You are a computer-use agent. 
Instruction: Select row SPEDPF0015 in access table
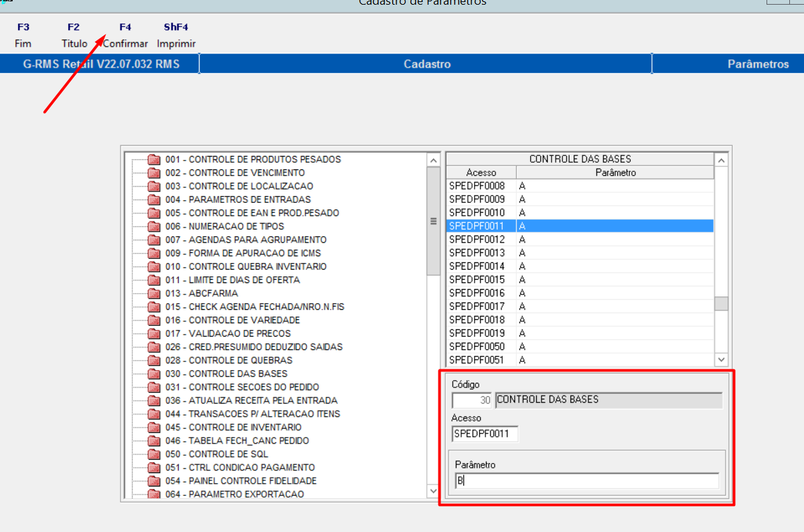(580, 280)
